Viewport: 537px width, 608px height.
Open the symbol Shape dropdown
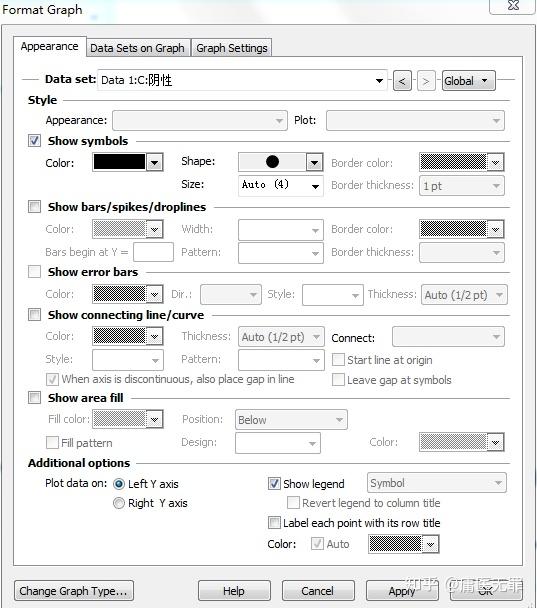280,162
